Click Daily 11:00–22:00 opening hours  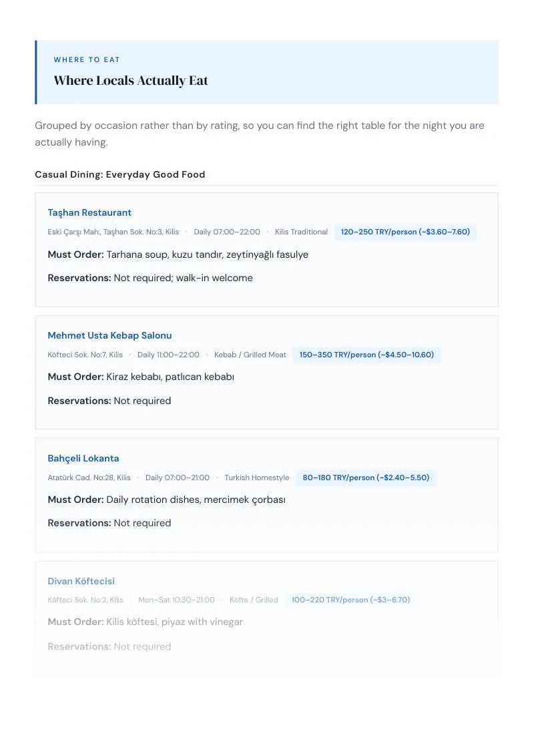tap(168, 355)
